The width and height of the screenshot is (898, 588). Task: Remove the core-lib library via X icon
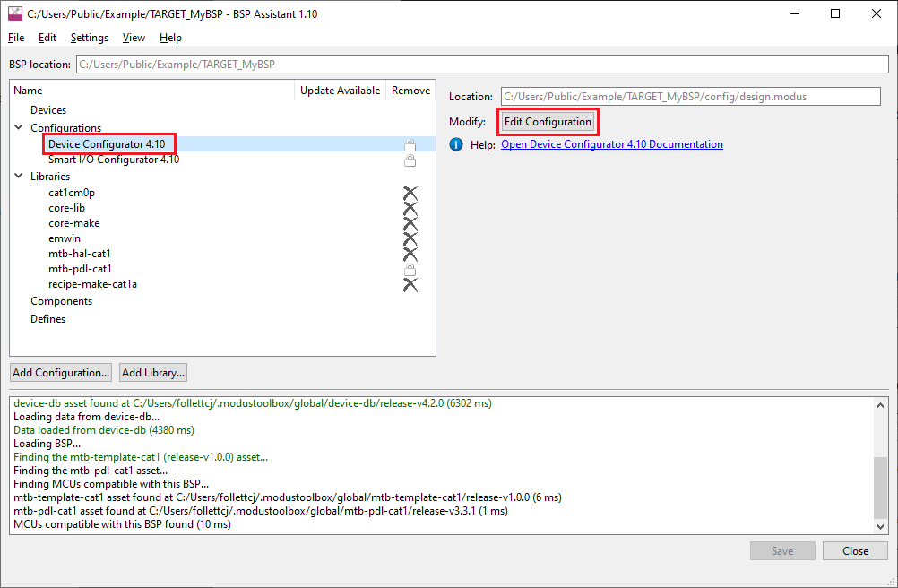point(410,209)
